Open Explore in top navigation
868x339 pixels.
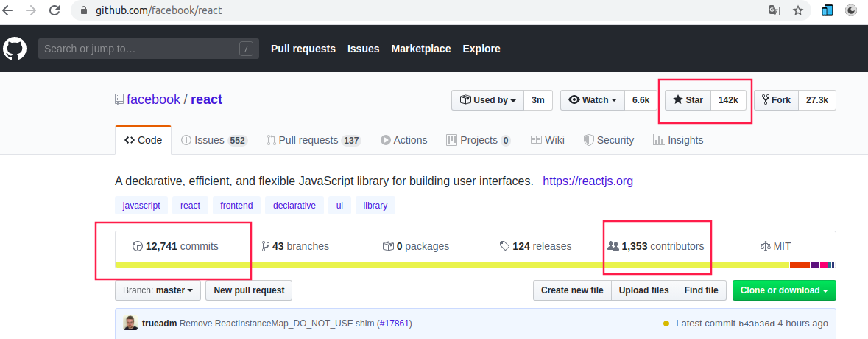(x=481, y=49)
